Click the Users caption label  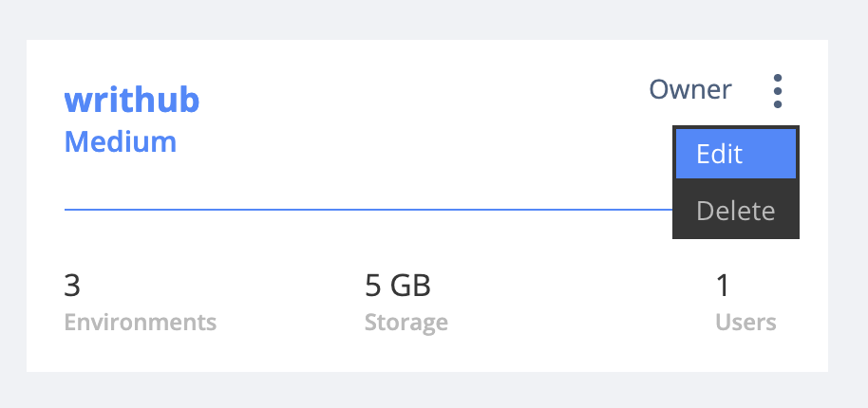[x=745, y=322]
